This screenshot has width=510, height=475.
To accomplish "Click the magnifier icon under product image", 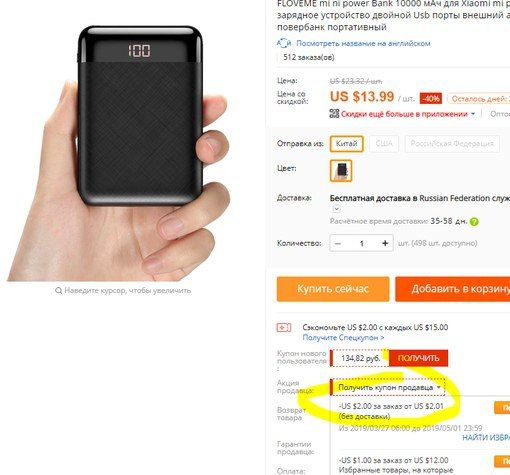I will coord(58,291).
